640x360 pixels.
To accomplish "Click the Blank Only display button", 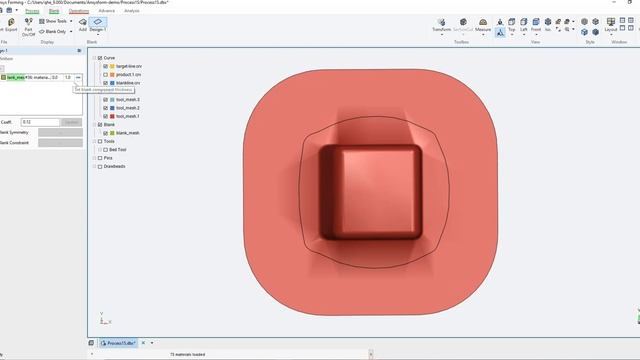I will [x=52, y=31].
